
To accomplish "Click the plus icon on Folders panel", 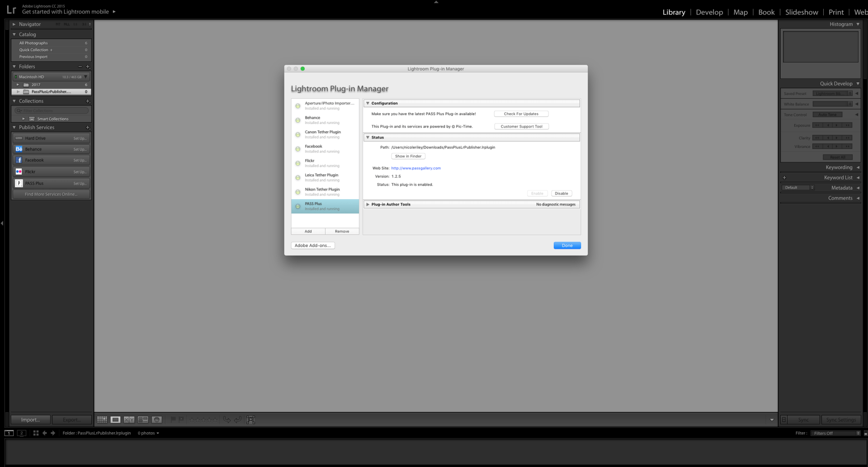I will tap(88, 67).
